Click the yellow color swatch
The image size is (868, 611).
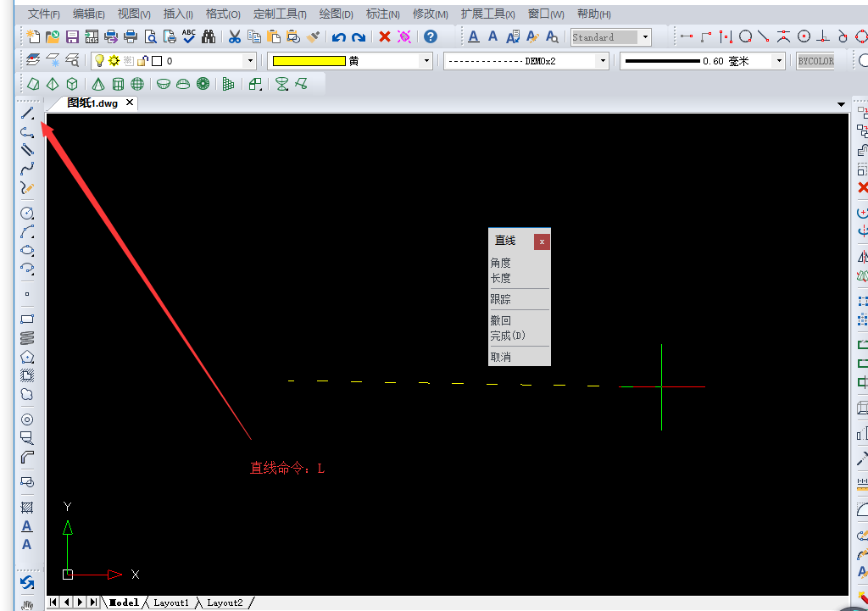[x=309, y=61]
